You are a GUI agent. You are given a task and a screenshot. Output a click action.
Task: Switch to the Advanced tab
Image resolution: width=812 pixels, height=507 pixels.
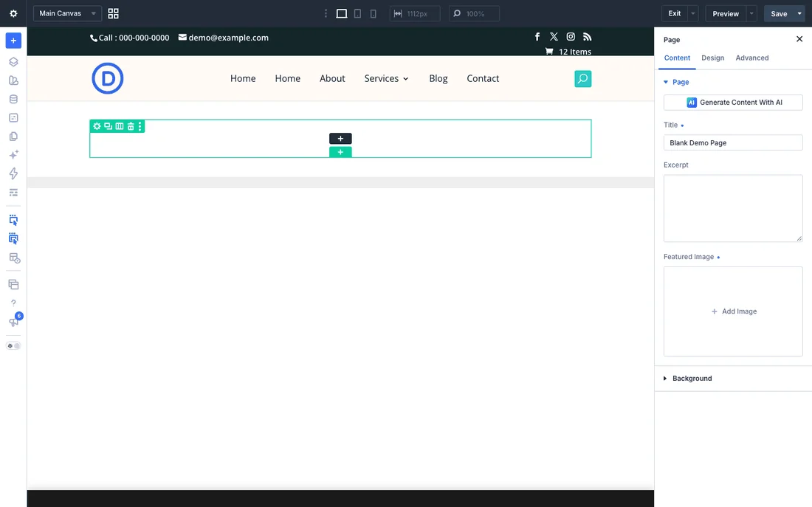pyautogui.click(x=752, y=58)
